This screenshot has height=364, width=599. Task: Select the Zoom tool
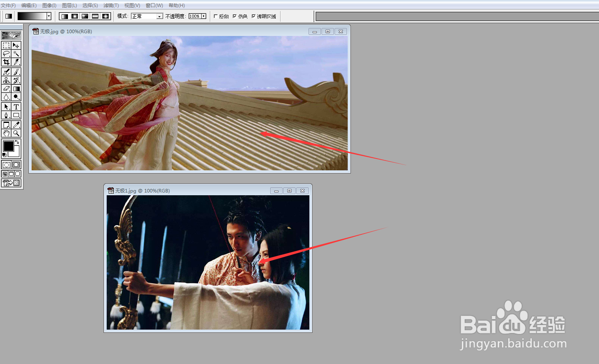16,134
